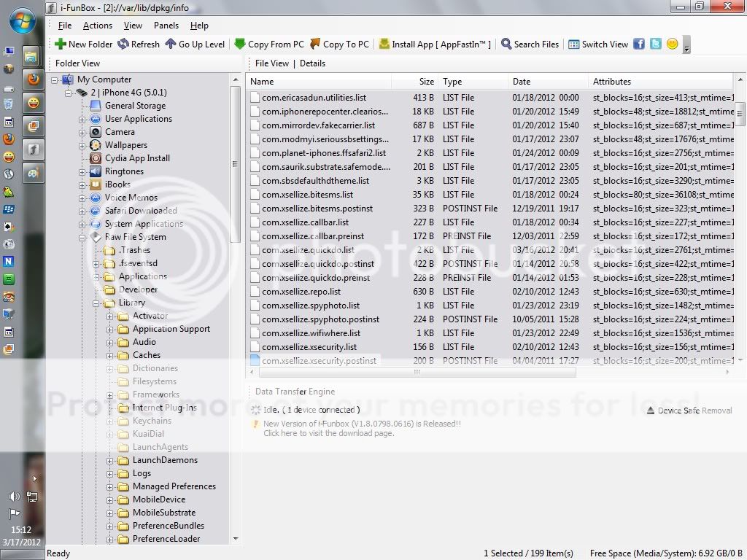The height and width of the screenshot is (560, 747).
Task: Click the Twitter icon on the toolbar
Action: pos(656,44)
